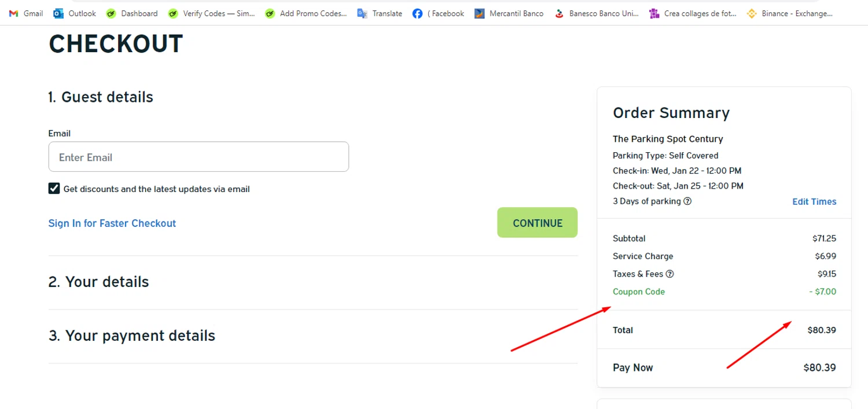Open the Verify Codes bookmark
Viewport: 868px width, 409px height.
[x=211, y=13]
